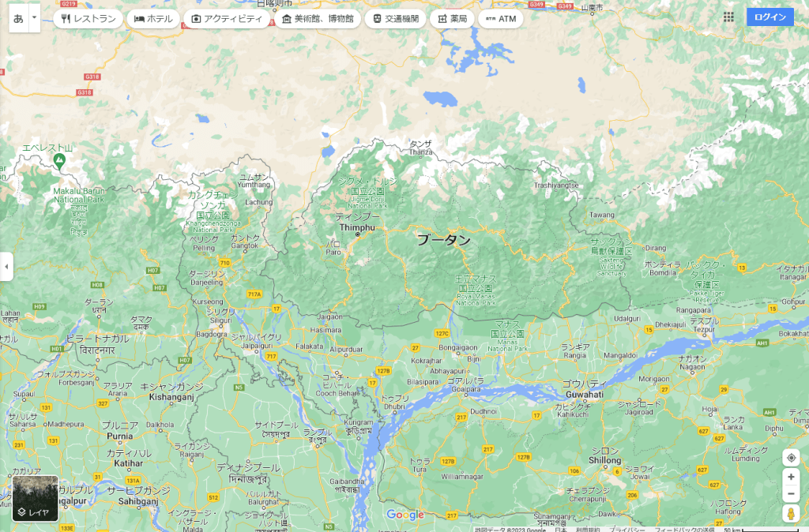Open the 利用規約 footer link
809x532 pixels.
(587, 529)
